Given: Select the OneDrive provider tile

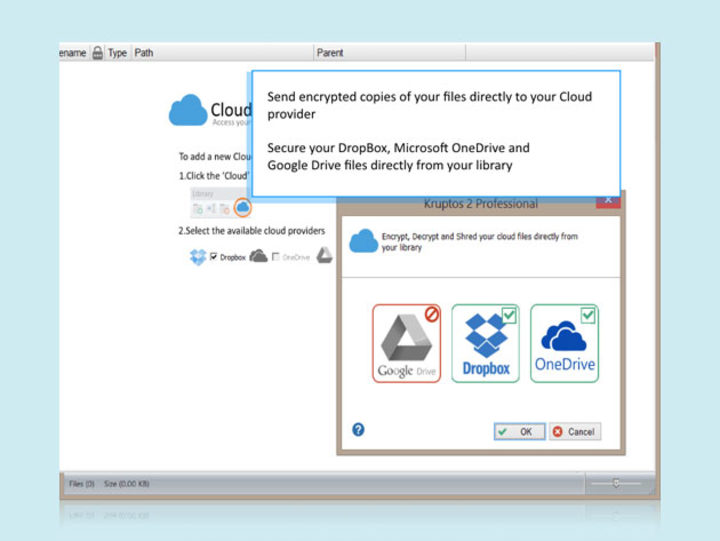Looking at the screenshot, I should tap(564, 344).
